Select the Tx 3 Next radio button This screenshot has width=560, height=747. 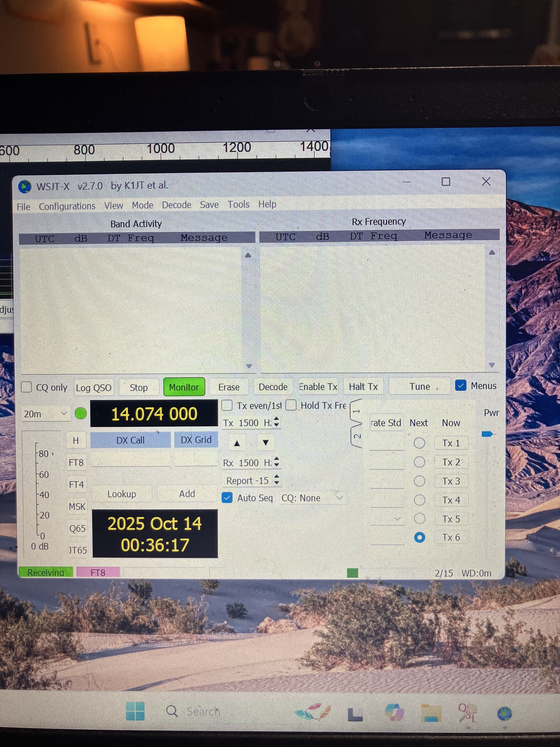[x=419, y=481]
